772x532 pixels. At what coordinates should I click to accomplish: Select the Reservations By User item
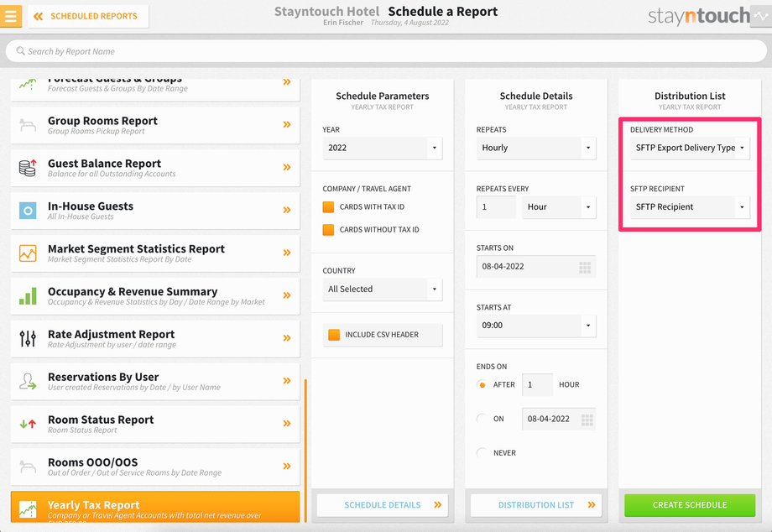pos(155,382)
